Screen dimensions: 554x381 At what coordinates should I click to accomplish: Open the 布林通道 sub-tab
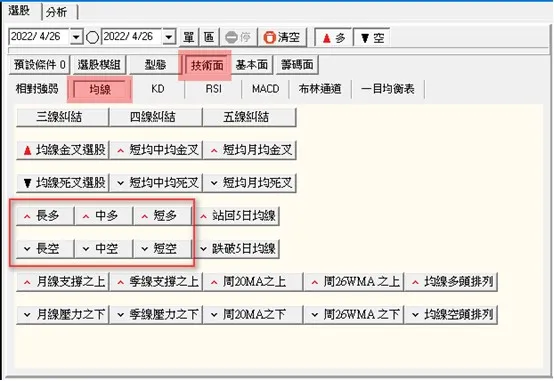click(320, 89)
